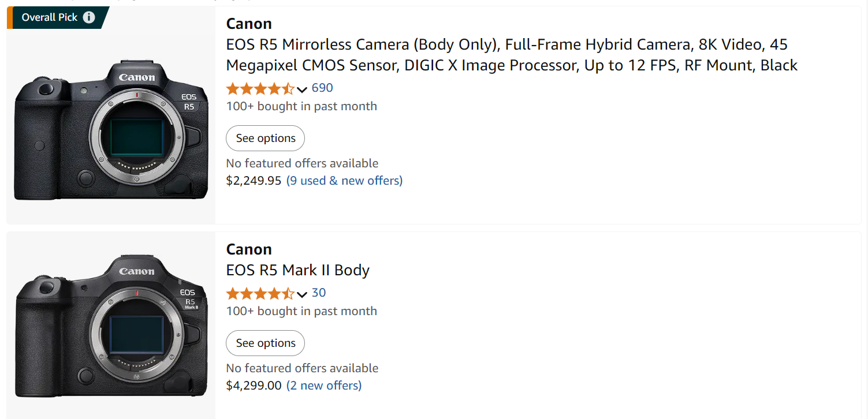This screenshot has width=868, height=419.
Task: Click See options for EOS R5
Action: click(265, 138)
